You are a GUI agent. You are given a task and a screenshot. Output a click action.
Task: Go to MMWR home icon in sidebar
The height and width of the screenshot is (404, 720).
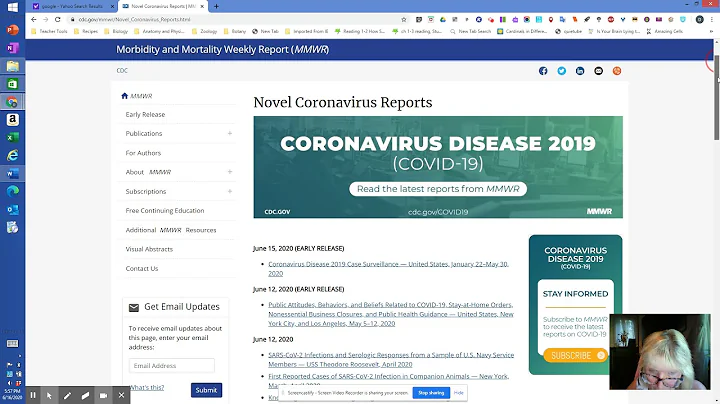coord(124,95)
